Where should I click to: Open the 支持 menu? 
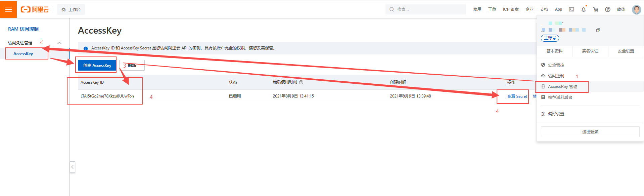point(544,9)
